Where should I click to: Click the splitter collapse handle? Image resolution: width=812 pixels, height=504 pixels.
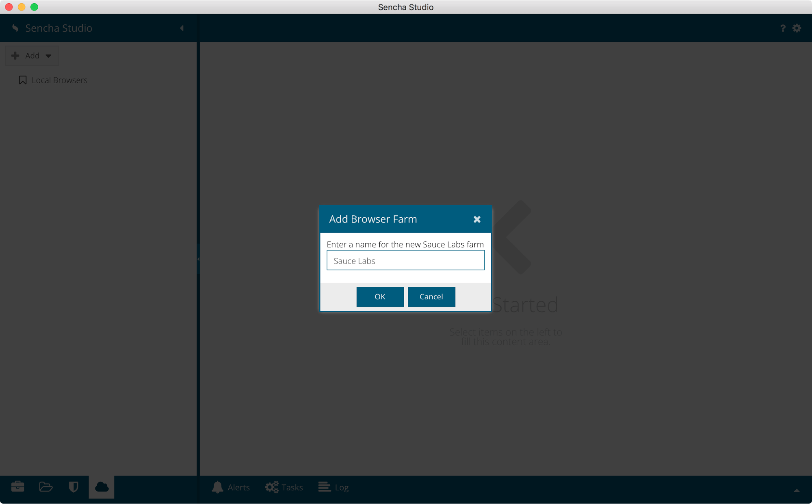pyautogui.click(x=198, y=259)
